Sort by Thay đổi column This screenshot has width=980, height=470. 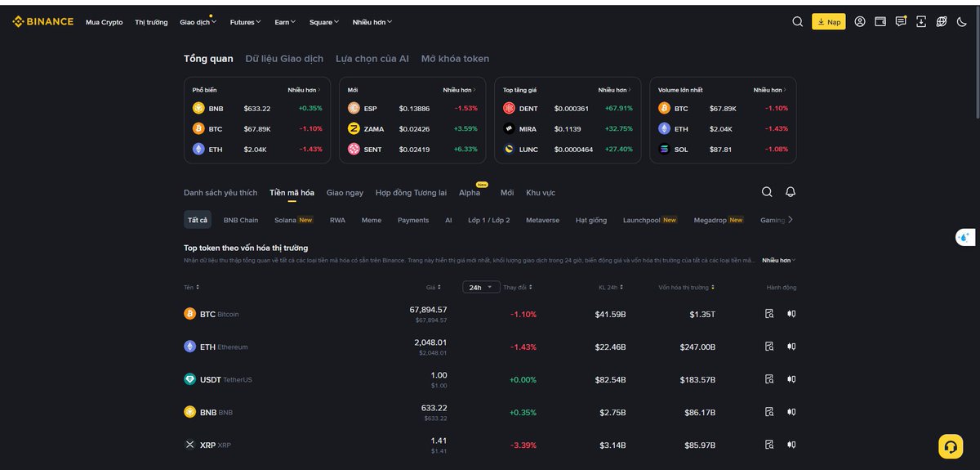tap(519, 287)
